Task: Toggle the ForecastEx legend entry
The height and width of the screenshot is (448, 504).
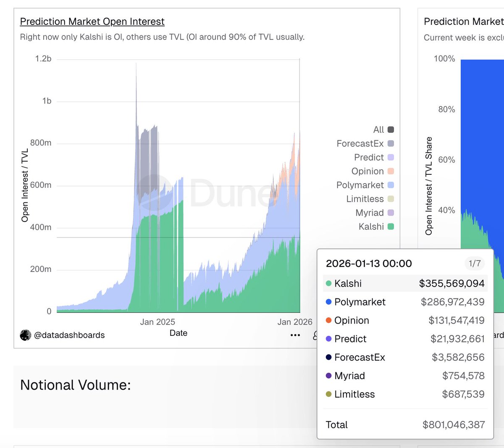Action: [x=365, y=143]
